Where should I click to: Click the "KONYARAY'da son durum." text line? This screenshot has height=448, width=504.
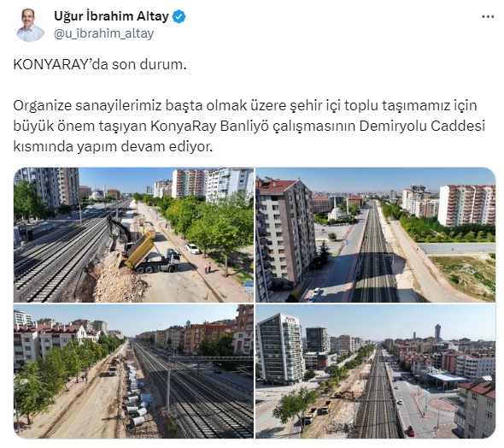point(100,65)
